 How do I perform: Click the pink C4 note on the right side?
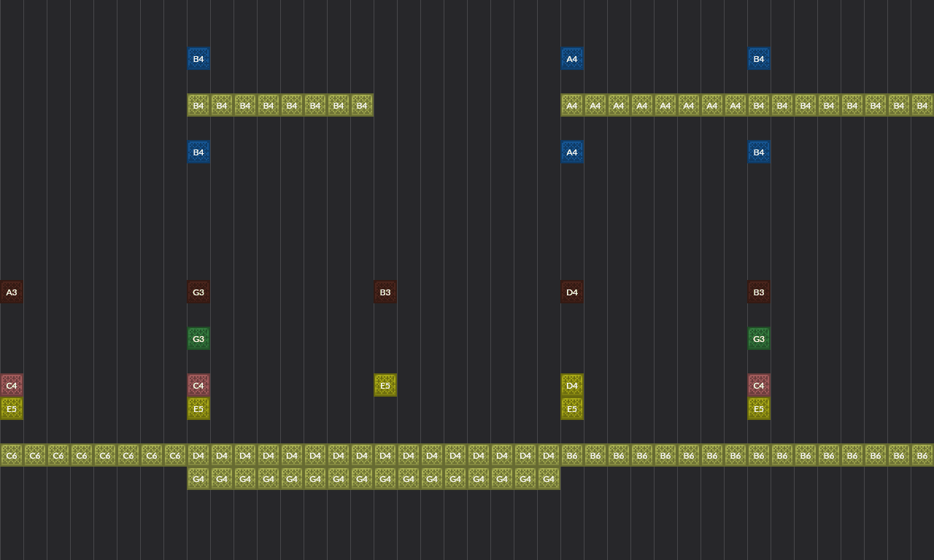759,385
